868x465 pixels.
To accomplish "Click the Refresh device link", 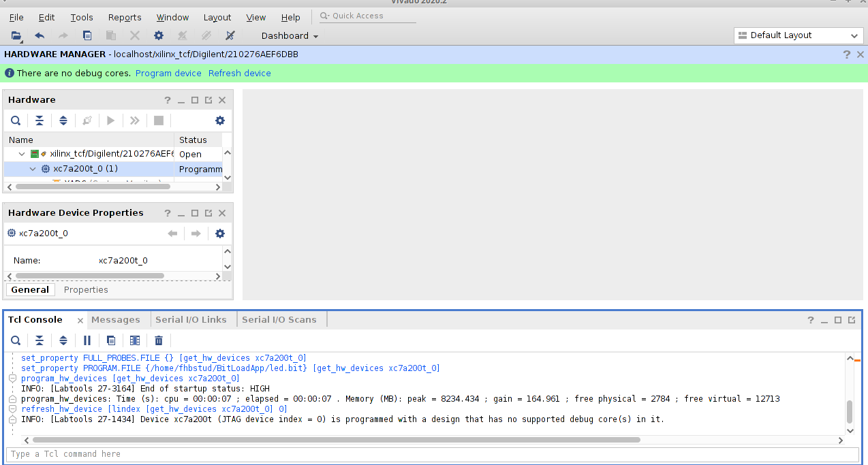I will pos(239,74).
